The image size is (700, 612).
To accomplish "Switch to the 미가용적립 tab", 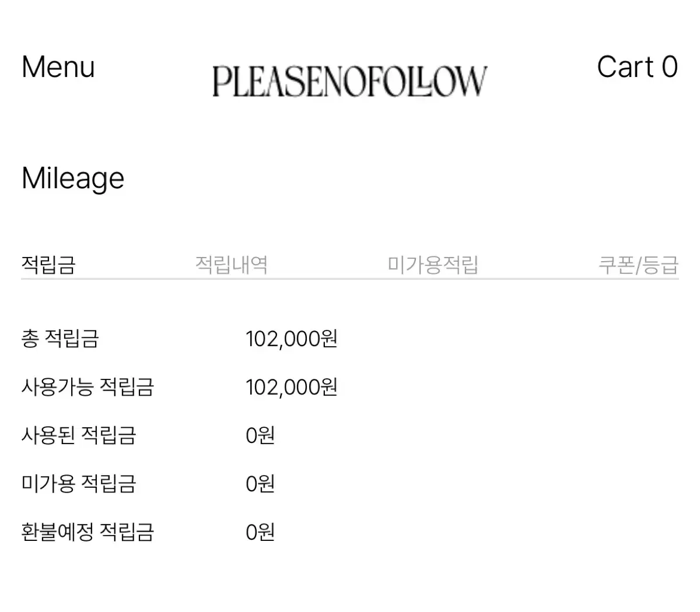I will (x=433, y=265).
